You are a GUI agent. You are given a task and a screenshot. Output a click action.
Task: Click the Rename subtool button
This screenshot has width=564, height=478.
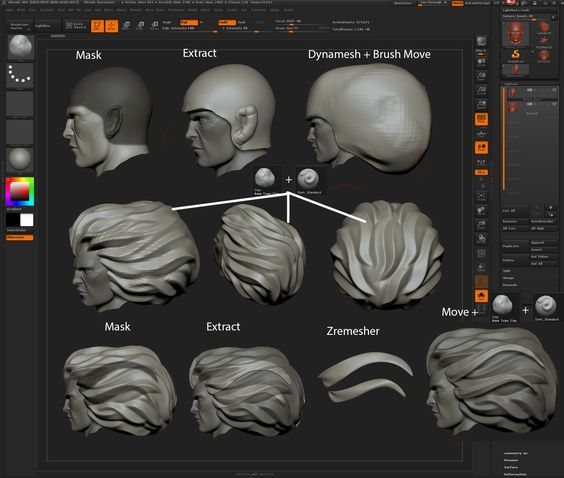click(516, 221)
